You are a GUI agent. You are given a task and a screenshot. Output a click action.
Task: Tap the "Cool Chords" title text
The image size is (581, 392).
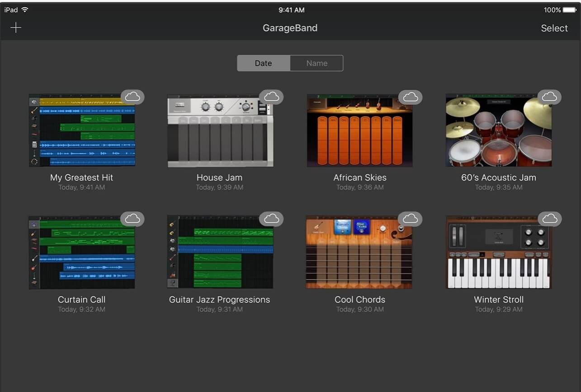pyautogui.click(x=360, y=299)
